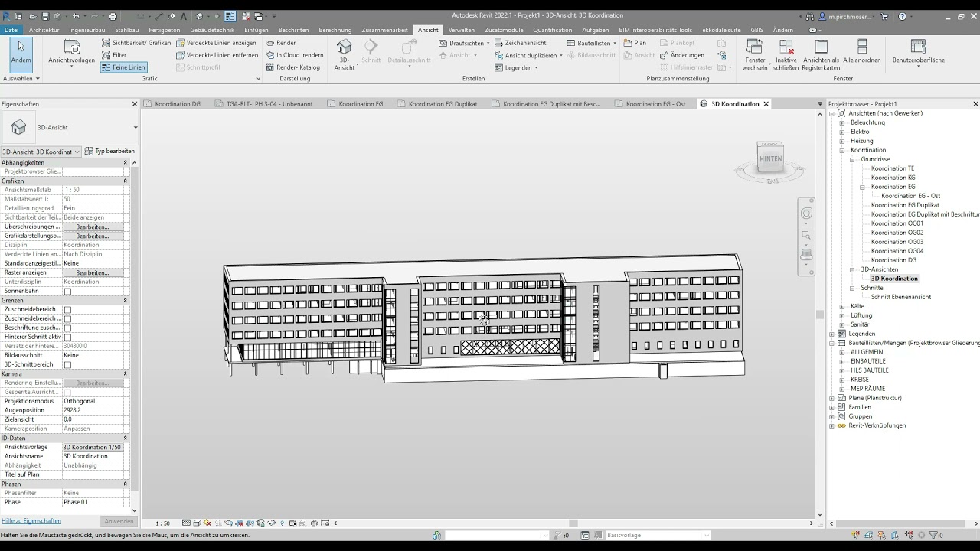Collapse the Grenzen properties section
980x551 pixels.
coord(126,301)
